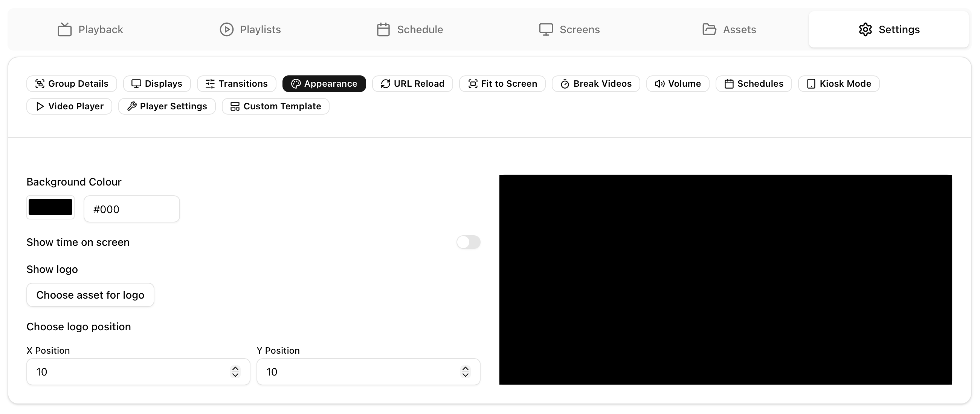Click the #000 hex colour field

coord(131,209)
